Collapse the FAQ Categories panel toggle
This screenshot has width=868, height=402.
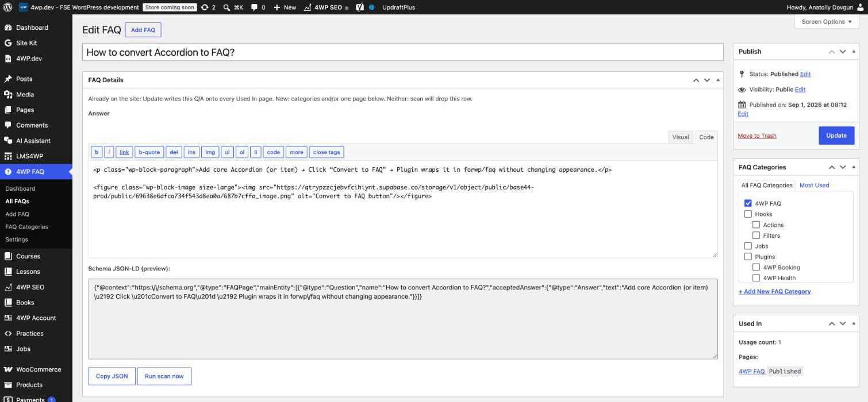(x=854, y=167)
